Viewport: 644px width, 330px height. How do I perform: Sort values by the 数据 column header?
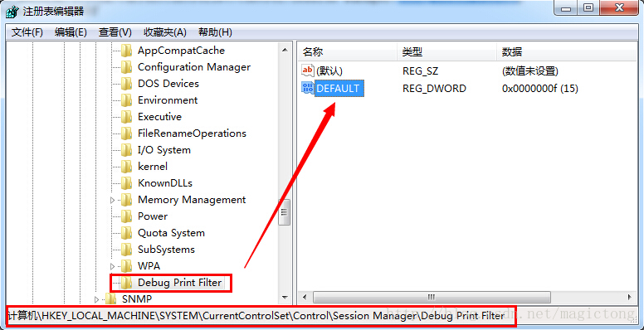coord(566,51)
